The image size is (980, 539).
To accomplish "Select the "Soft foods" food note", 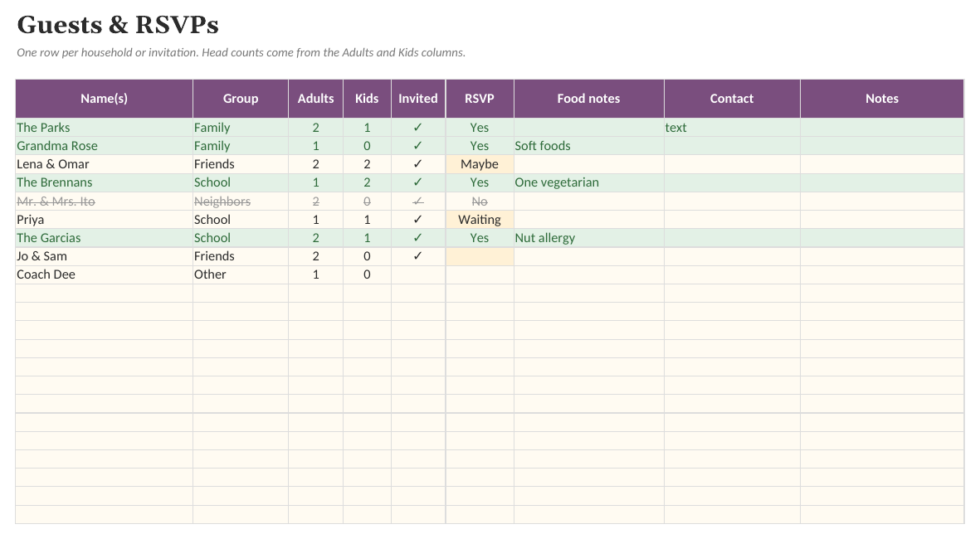I will click(589, 145).
